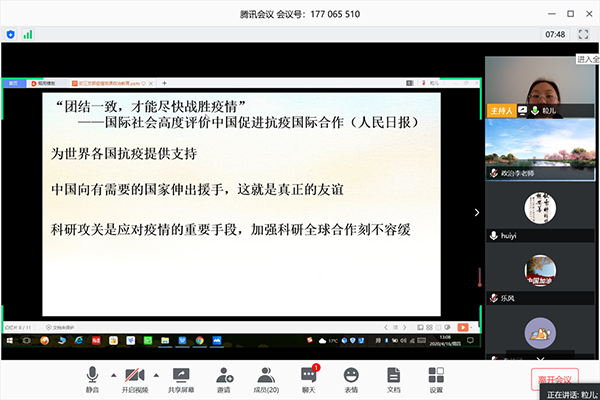Select huiyi participant avatar

click(540, 208)
